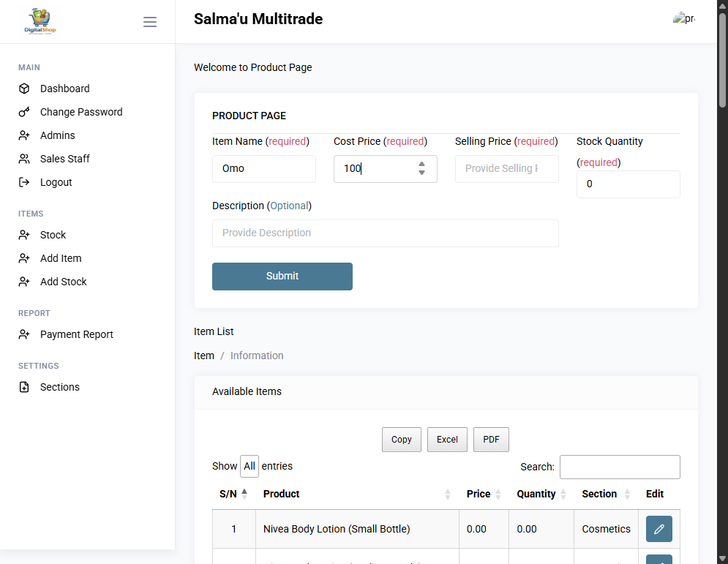Screen dimensions: 728x564
Task: Click the DigitalShop logo
Action: (40, 21)
